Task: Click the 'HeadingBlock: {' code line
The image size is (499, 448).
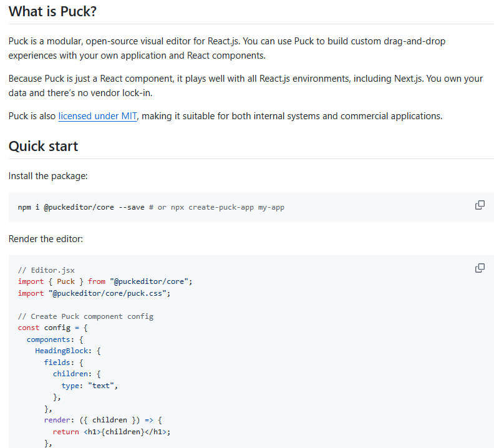Action: 68,351
